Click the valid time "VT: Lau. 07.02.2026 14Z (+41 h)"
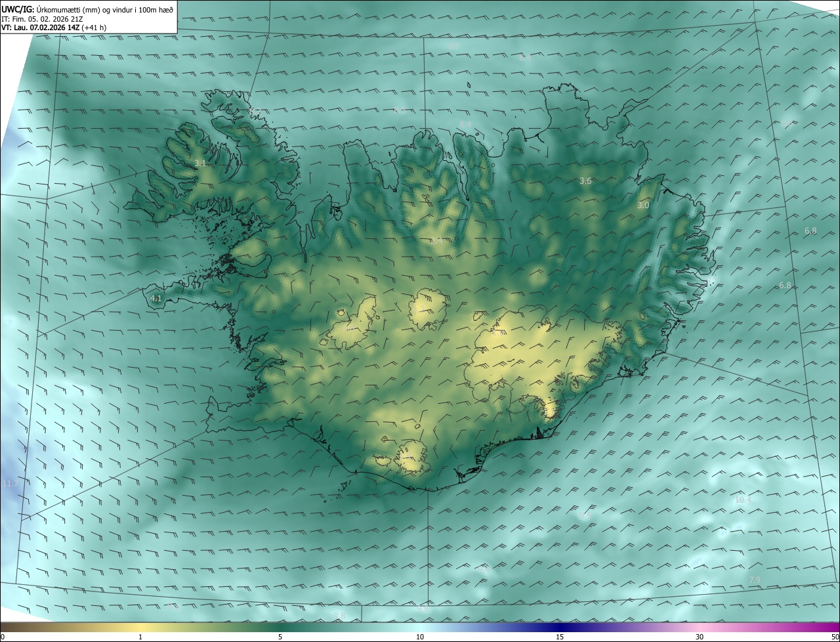Image resolution: width=840 pixels, height=642 pixels. pyautogui.click(x=54, y=28)
